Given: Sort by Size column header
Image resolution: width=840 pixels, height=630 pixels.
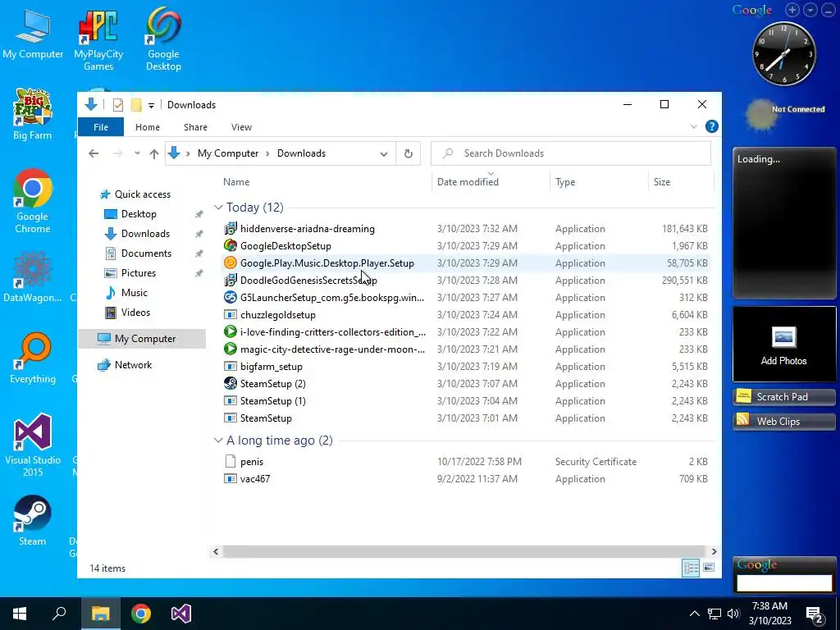Looking at the screenshot, I should pyautogui.click(x=662, y=182).
